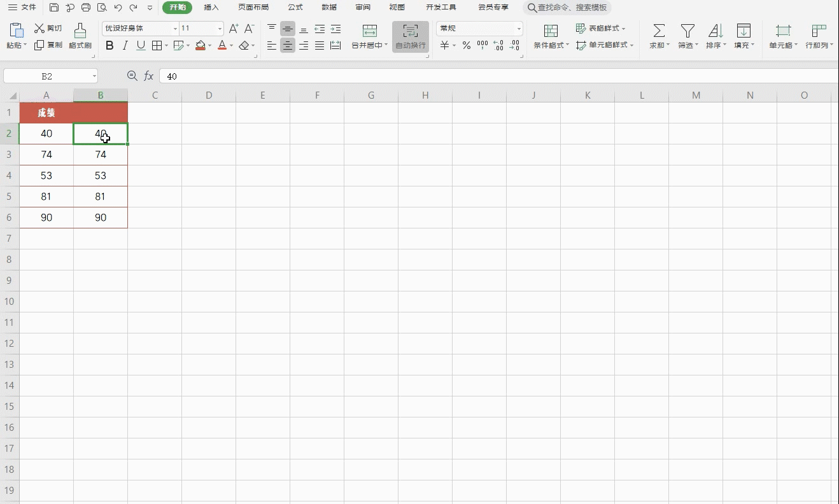839x504 pixels.
Task: Decrease indent of cell content
Action: (x=320, y=29)
